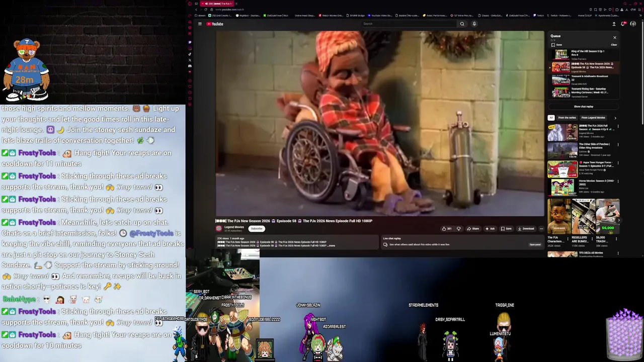Subscribe to Legend Movies
The height and width of the screenshot is (362, 644).
(257, 229)
